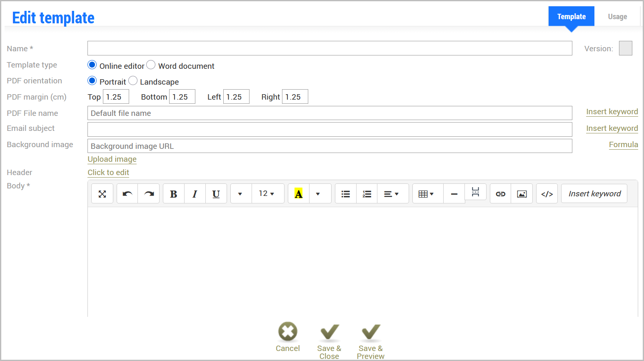Click the Background image URL field
Image resolution: width=644 pixels, height=361 pixels.
click(330, 146)
